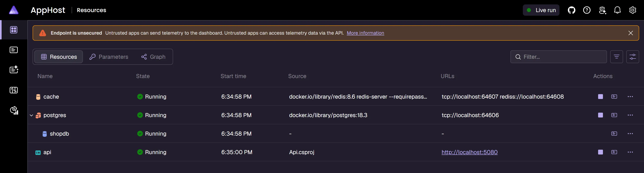Open the view options sliders button
Viewport: 644px width, 173px height.
pos(633,57)
